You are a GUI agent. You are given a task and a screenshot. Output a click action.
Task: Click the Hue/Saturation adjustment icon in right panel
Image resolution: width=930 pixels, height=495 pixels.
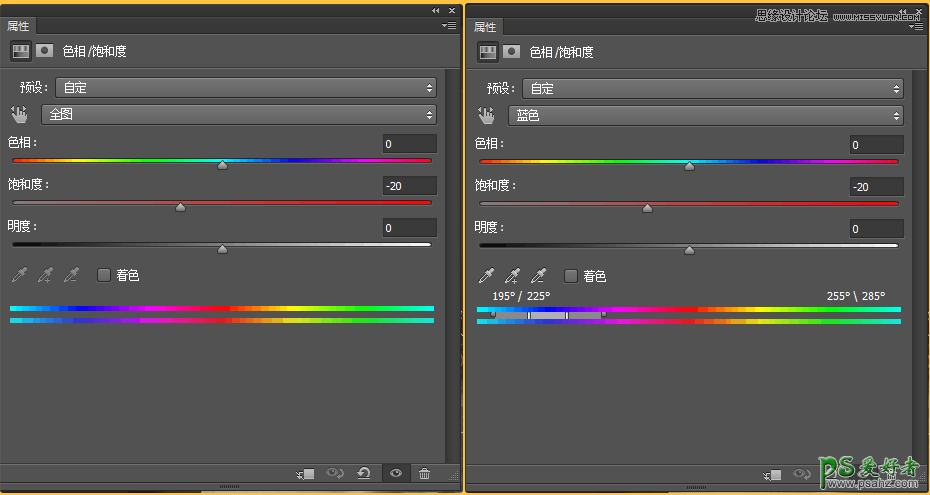point(487,51)
